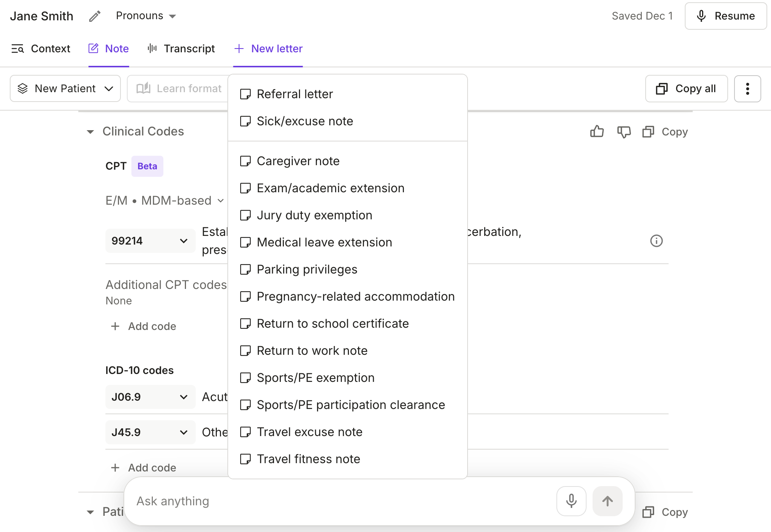Open the New Patient dropdown

coord(65,88)
